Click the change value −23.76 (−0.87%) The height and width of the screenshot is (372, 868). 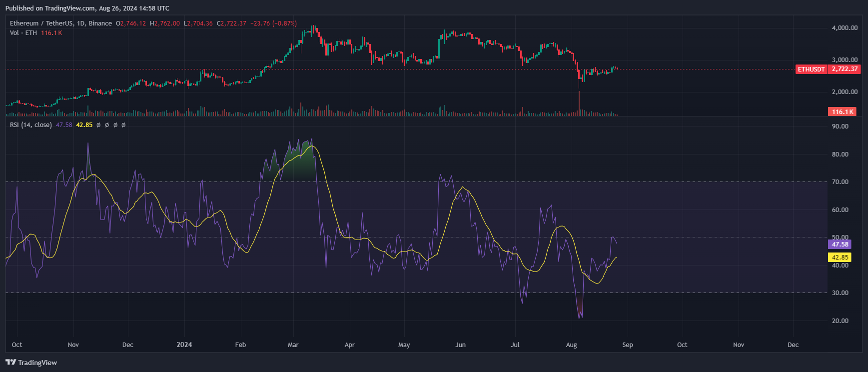(273, 23)
